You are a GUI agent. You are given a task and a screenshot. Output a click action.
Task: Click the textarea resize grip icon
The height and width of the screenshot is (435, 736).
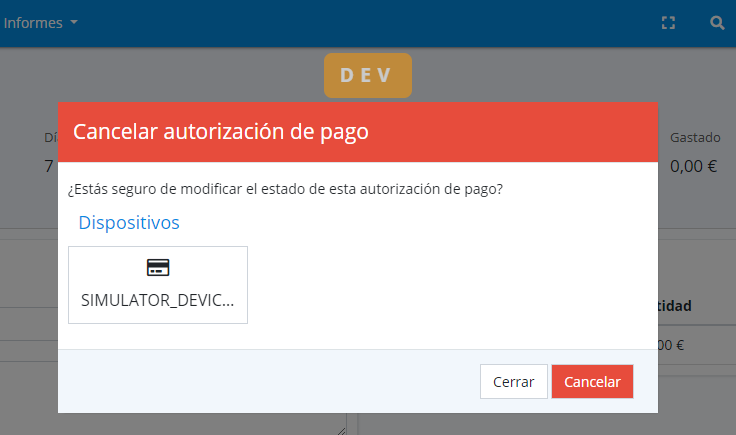[340, 429]
